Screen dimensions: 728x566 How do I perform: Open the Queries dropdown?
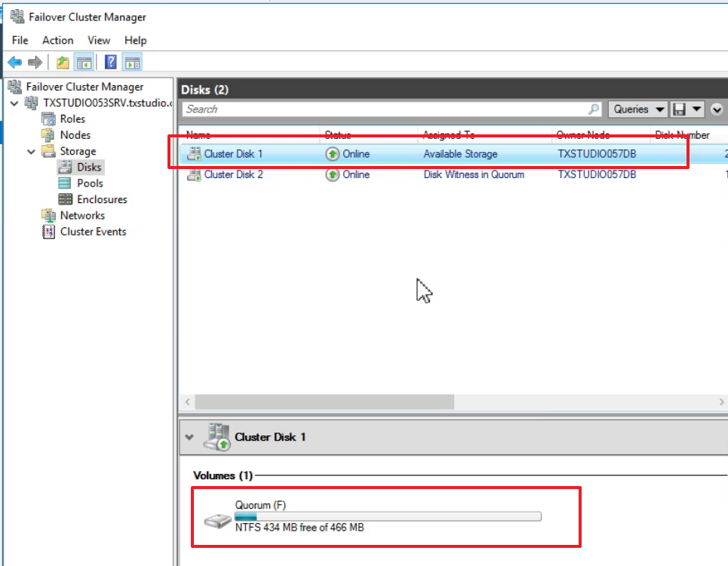coord(638,109)
